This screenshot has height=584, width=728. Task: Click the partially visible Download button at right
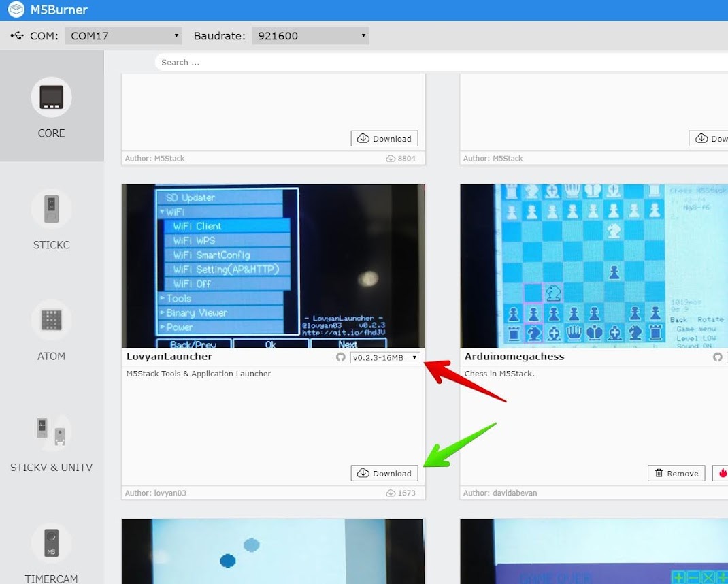click(x=708, y=138)
